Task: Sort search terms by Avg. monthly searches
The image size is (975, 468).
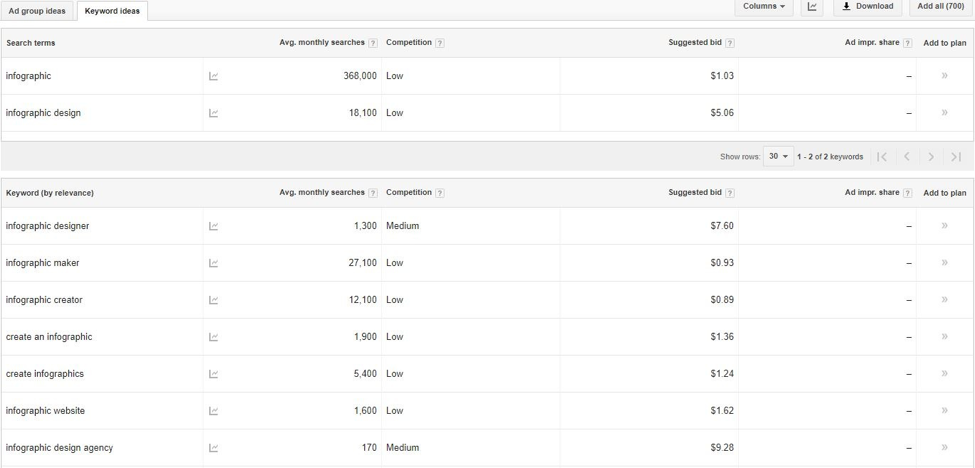Action: pos(321,43)
